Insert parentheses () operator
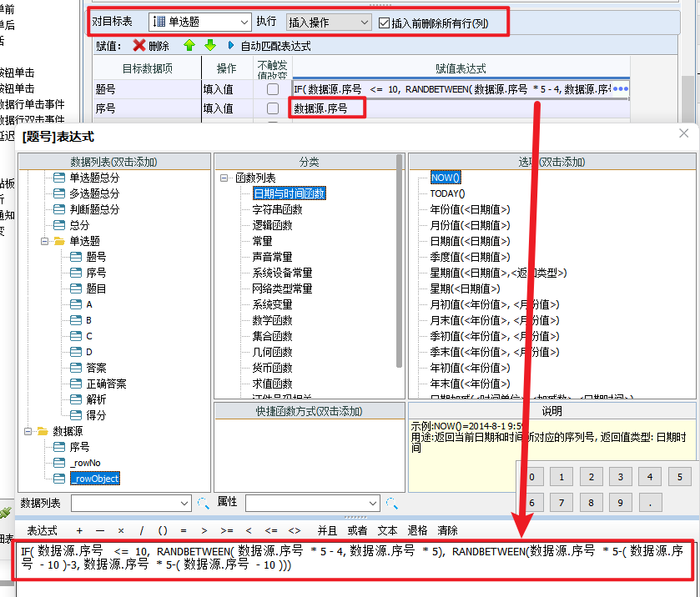Viewport: 700px width, 597px height. 163,530
